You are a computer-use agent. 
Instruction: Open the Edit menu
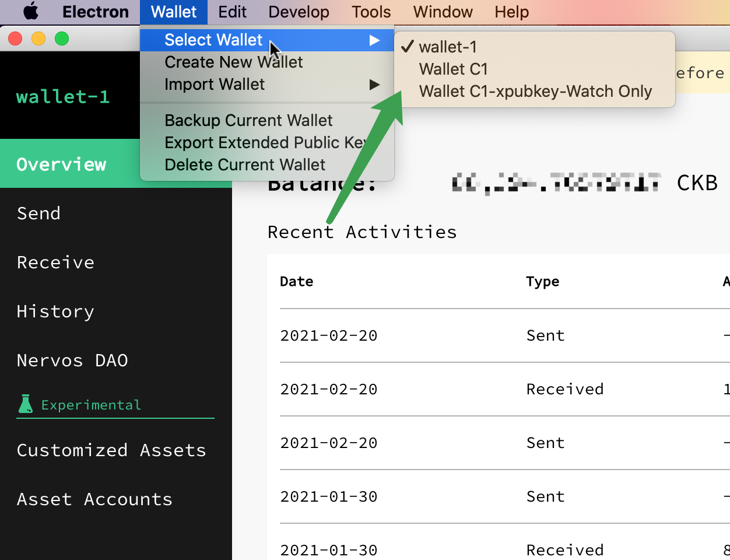tap(232, 12)
